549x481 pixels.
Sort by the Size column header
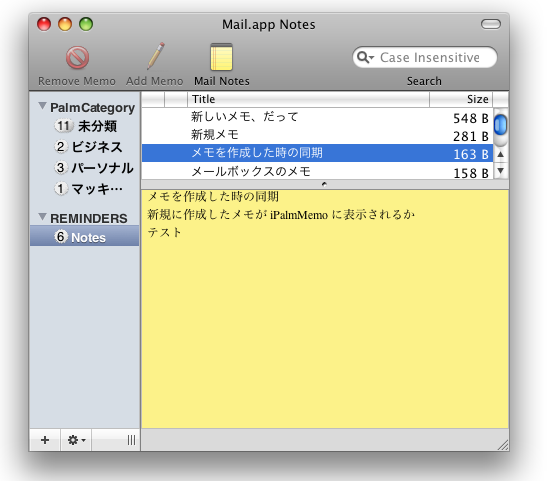pyautogui.click(x=461, y=99)
